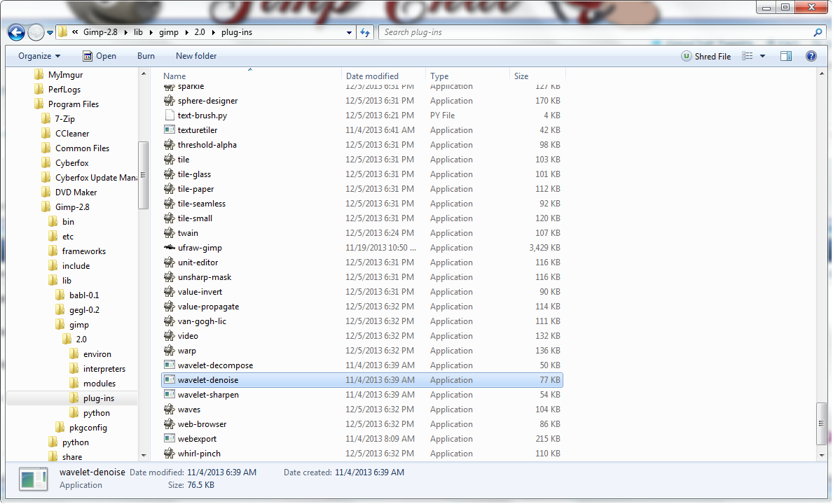Click New folder in the toolbar

pos(196,56)
